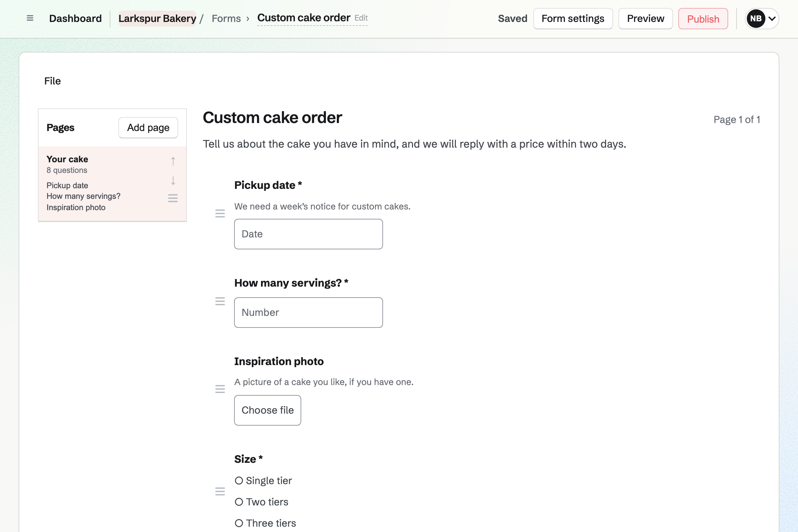Click the Pickup date question label
This screenshot has width=798, height=532.
268,185
